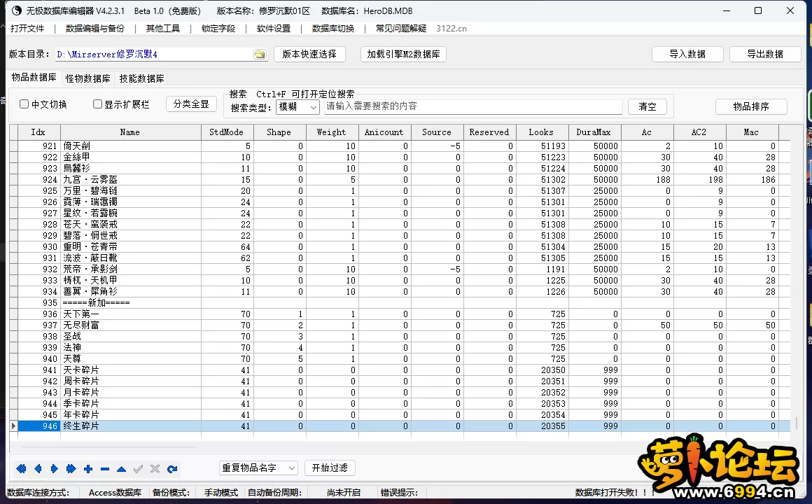Click the edit record triangle icon
This screenshot has width=812, height=504.
(x=121, y=469)
